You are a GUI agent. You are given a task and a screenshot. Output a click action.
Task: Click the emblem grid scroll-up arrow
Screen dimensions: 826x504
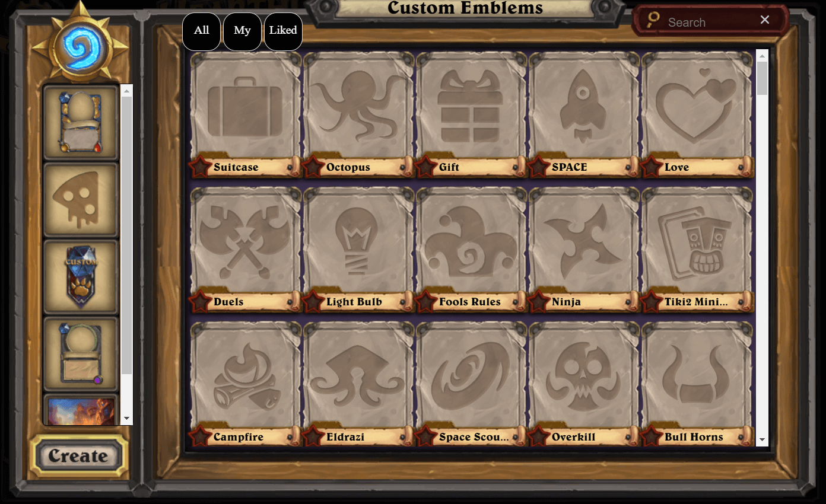[762, 56]
